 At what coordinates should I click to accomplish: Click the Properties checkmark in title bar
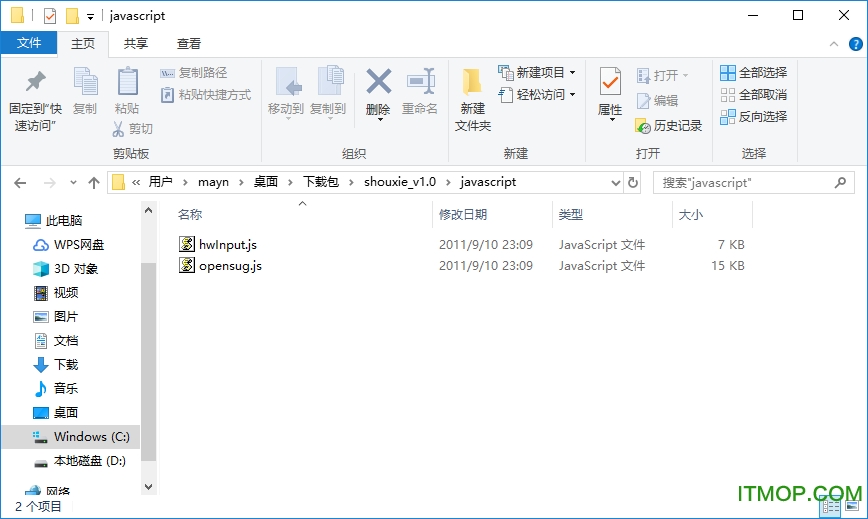[50, 16]
